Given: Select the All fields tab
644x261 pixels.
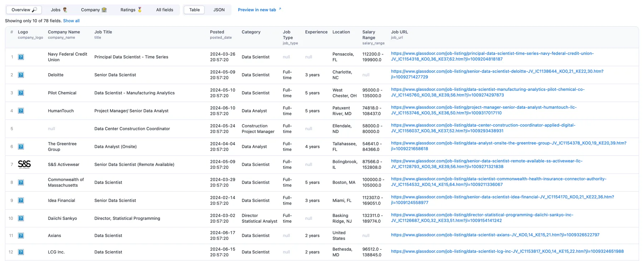Looking at the screenshot, I should [165, 10].
